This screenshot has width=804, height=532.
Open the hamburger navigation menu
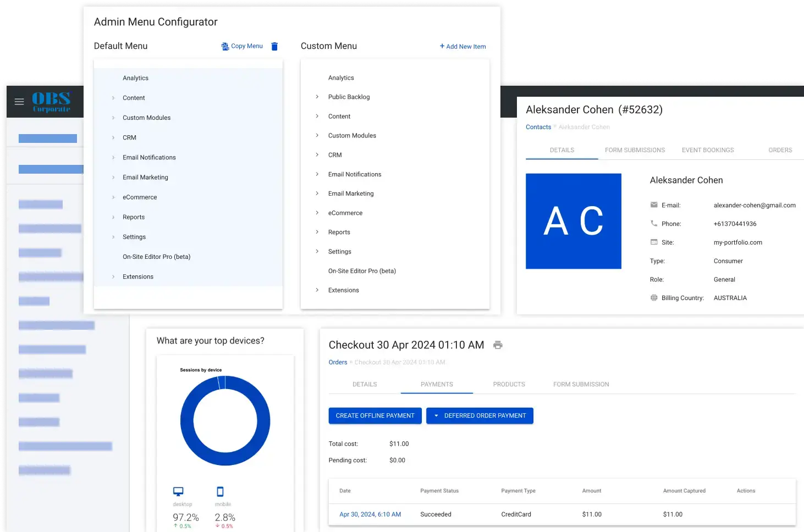[x=19, y=102]
